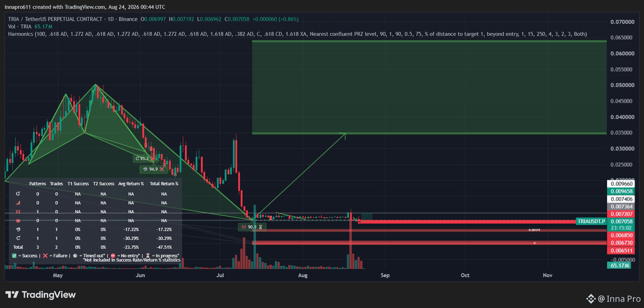Select the close value 'C0.007058' in the legend

[x=237, y=19]
